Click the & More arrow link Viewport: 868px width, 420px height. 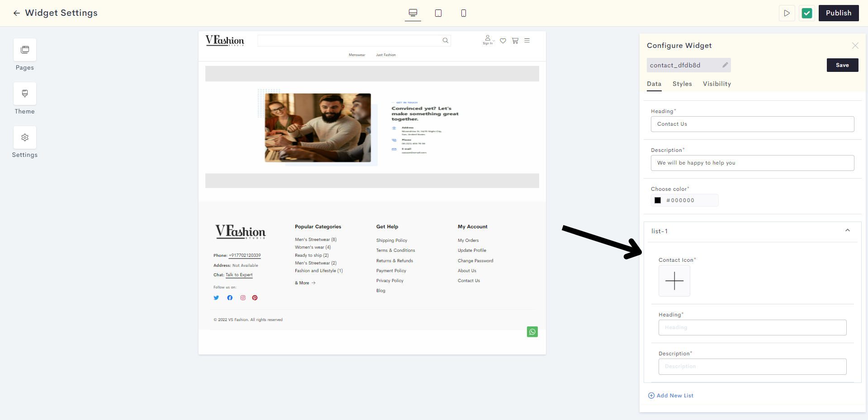(305, 283)
